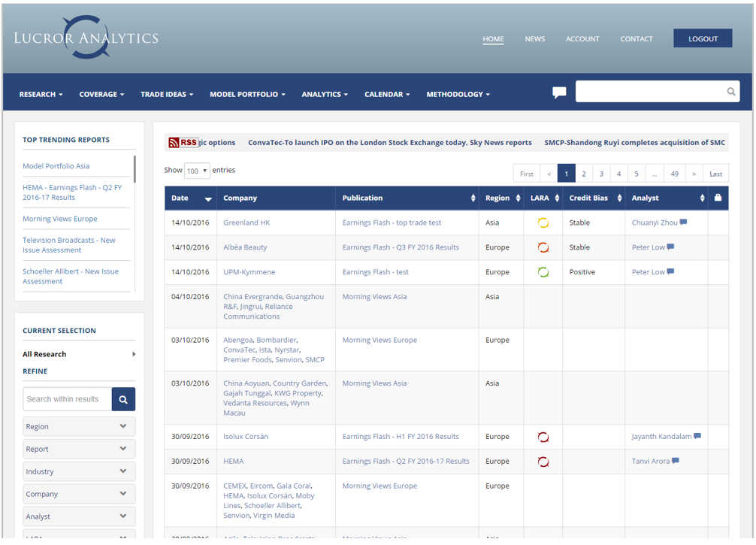
Task: Click the chat bubble icon beside search box
Action: pos(559,92)
